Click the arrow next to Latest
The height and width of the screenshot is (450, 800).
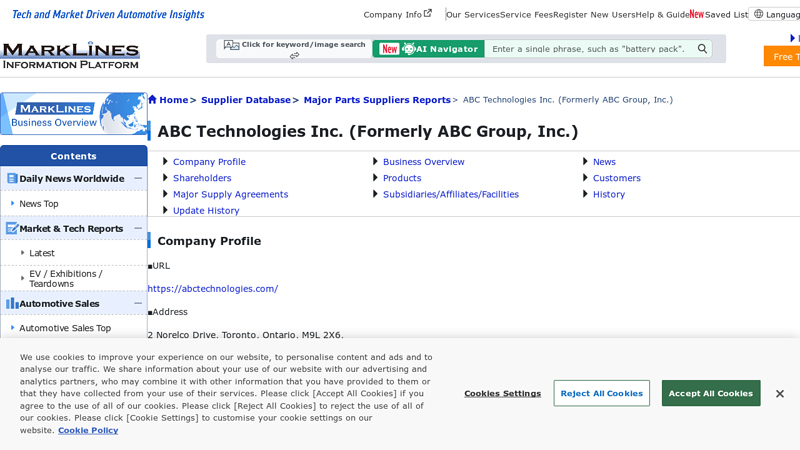tap(22, 253)
